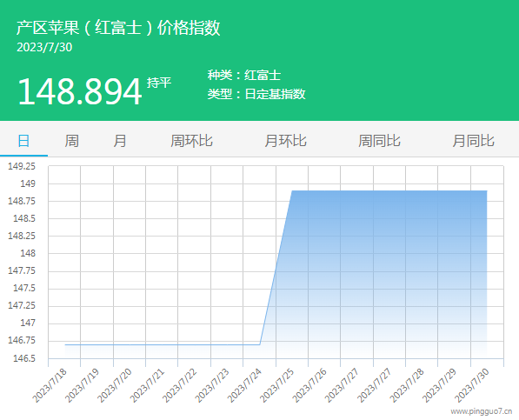The height and width of the screenshot is (420, 519).
Task: Click the 产区苹果（红富士）价格指数 title
Action: 118,27
